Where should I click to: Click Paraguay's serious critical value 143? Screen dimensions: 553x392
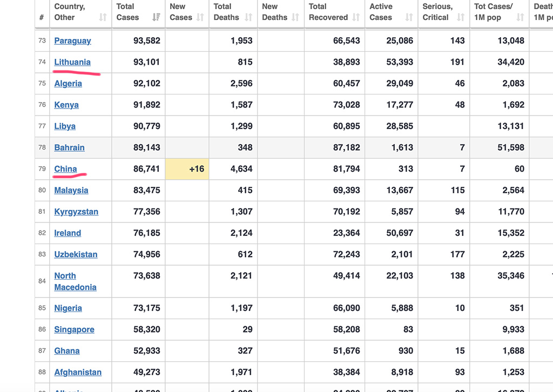click(x=458, y=40)
